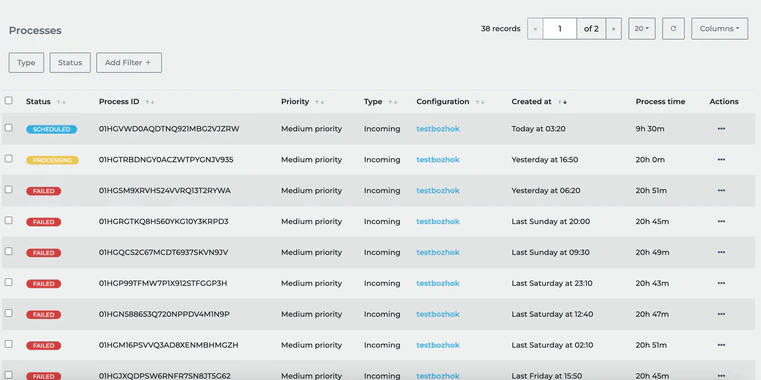Viewport: 761px width, 380px height.
Task: Click process ID 01HGN588653Q720NPPDV4M1N9P
Action: click(164, 314)
